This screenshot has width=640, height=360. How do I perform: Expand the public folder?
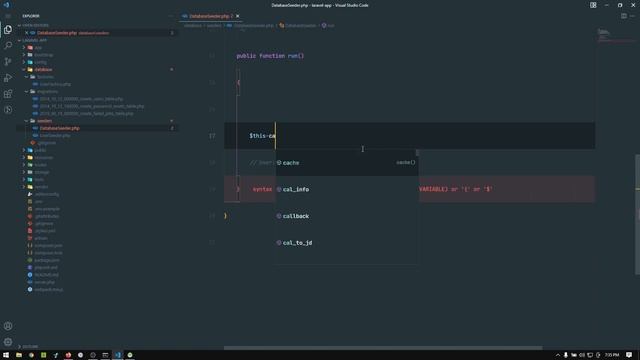(40, 150)
